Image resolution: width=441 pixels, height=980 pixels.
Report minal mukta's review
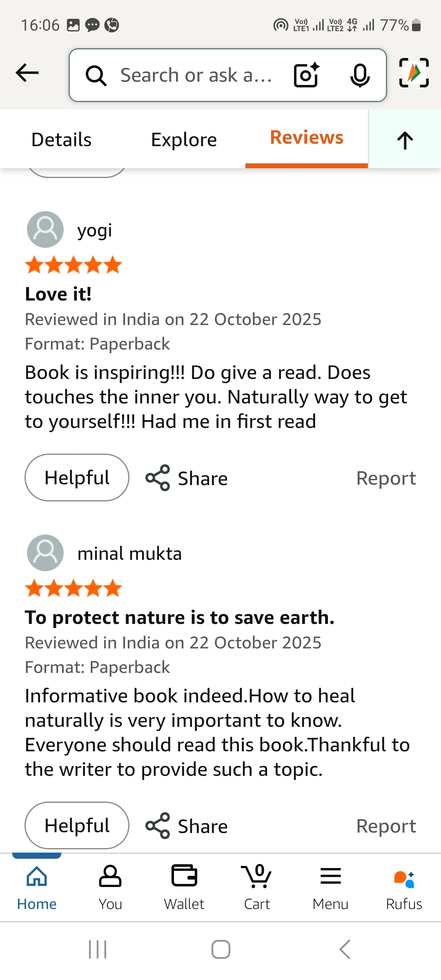coord(386,826)
